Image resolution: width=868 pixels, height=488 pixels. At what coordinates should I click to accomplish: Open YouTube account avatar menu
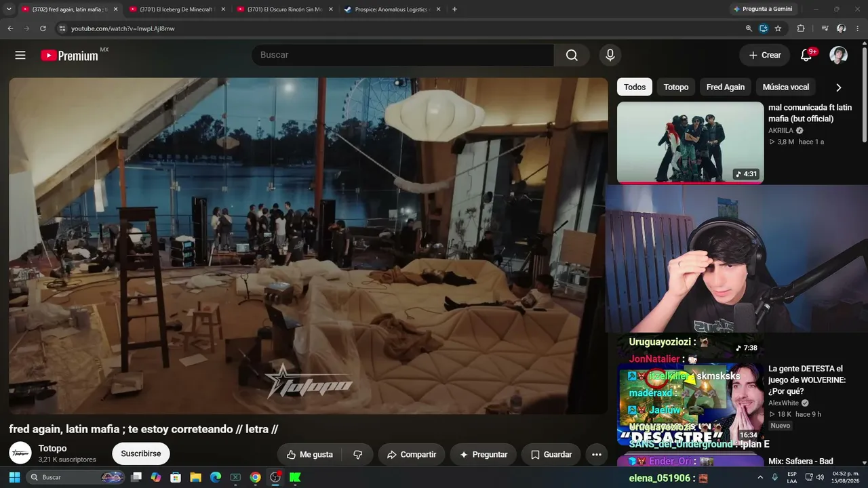click(x=839, y=55)
